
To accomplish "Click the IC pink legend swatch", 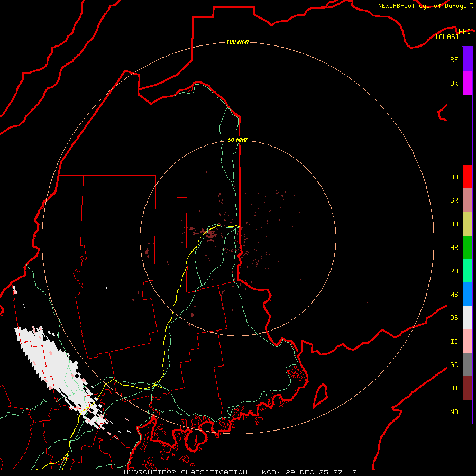I will 467,341.
